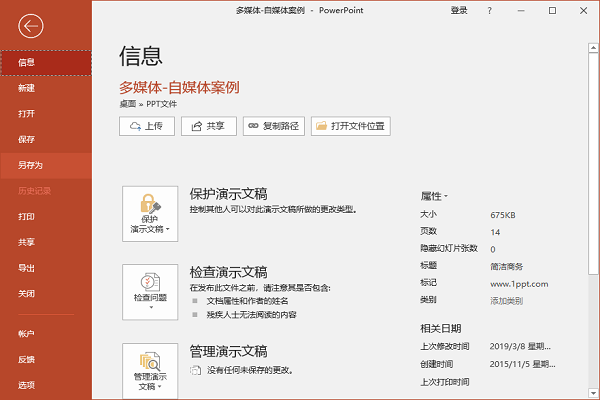Click the lock and key protect icon
600x400 pixels.
click(150, 203)
